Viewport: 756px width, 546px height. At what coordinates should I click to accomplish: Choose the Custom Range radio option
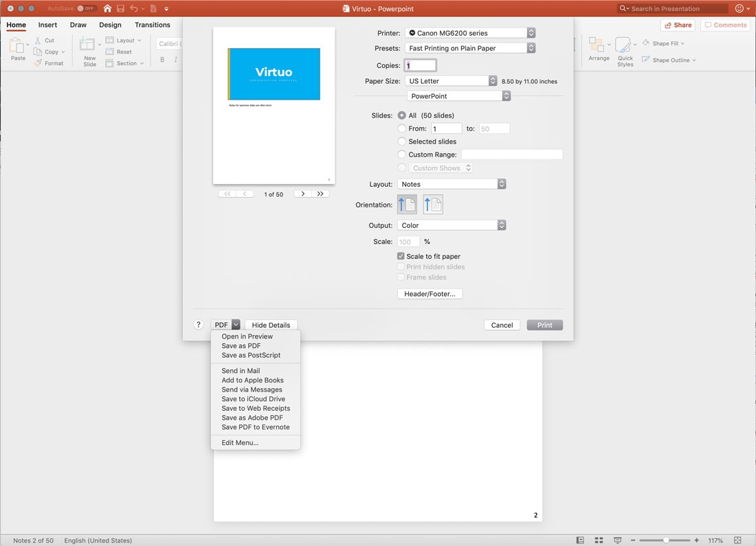402,155
